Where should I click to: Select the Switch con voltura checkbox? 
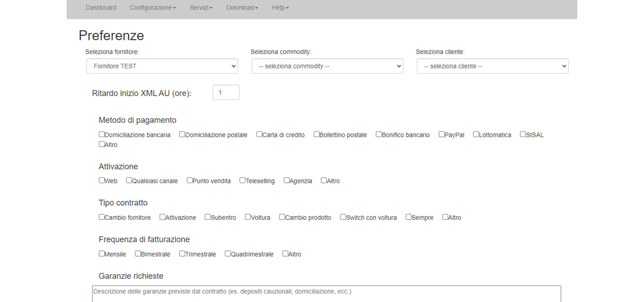[343, 217]
